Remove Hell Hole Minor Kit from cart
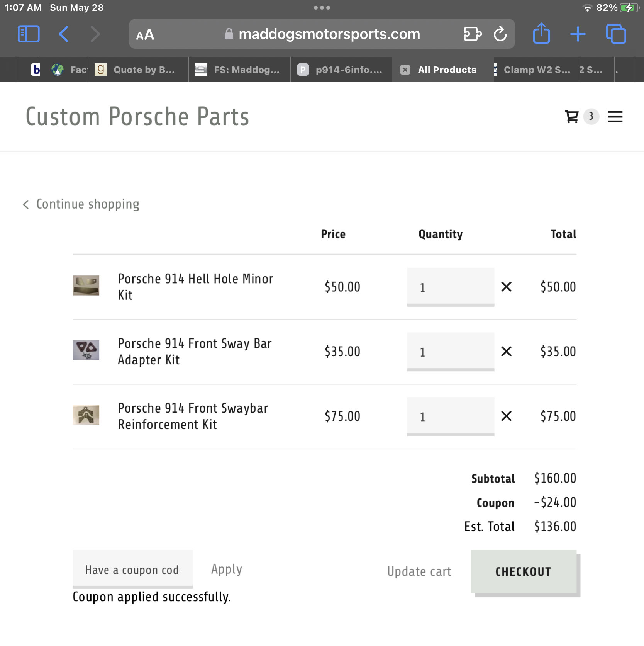 tap(506, 287)
